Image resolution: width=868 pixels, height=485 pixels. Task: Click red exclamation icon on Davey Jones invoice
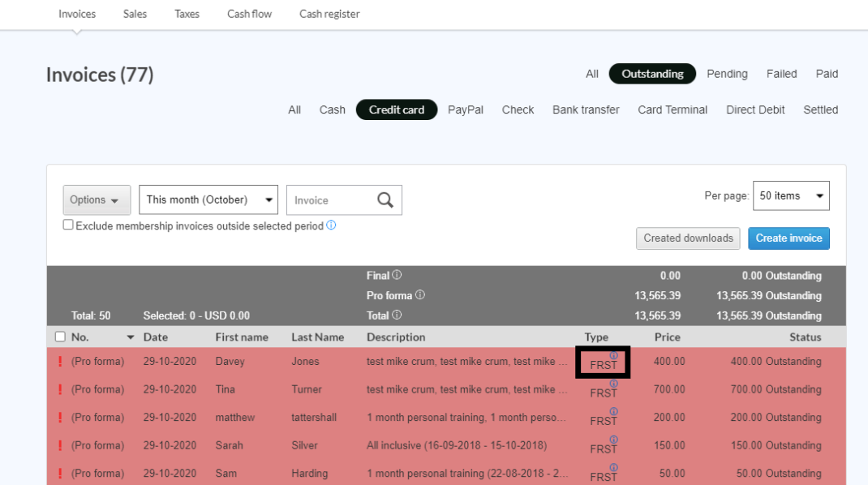pos(60,362)
